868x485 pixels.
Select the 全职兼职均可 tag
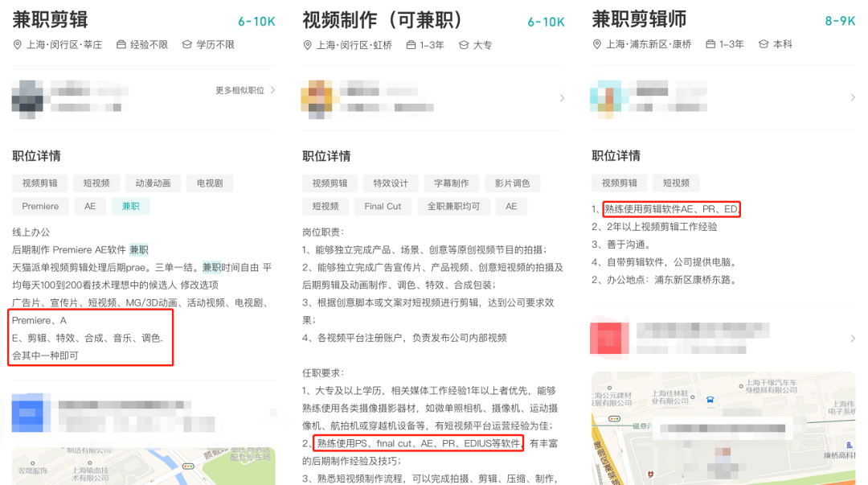453,206
